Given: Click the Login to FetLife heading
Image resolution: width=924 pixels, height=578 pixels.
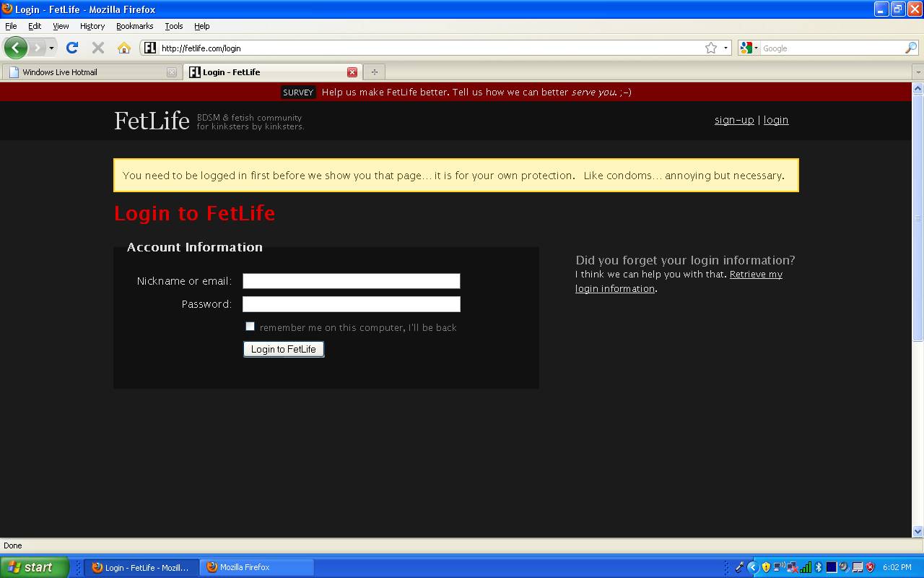Looking at the screenshot, I should coord(194,213).
